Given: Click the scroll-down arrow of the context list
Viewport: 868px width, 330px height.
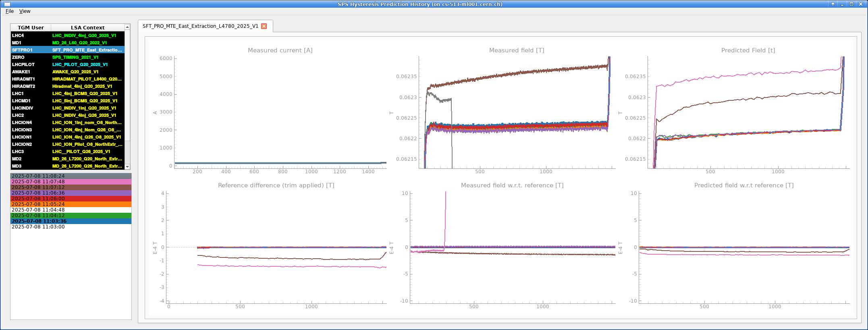Looking at the screenshot, I should tap(127, 166).
